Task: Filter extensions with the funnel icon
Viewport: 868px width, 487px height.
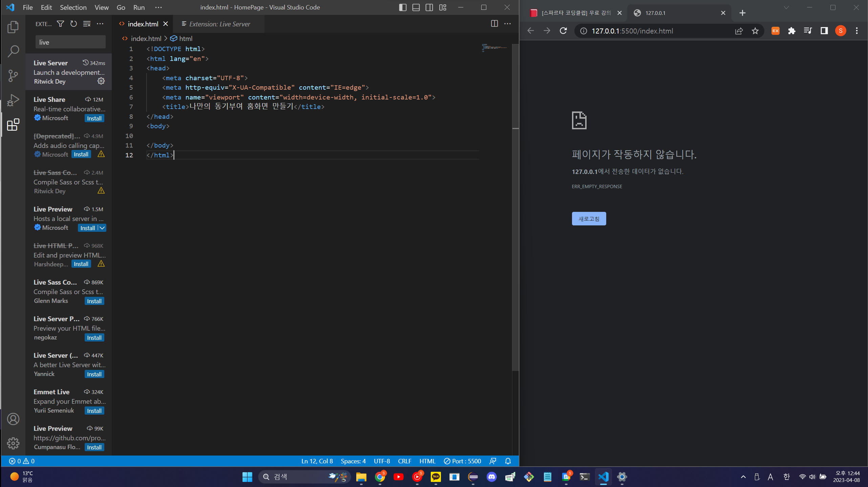Action: coord(60,24)
